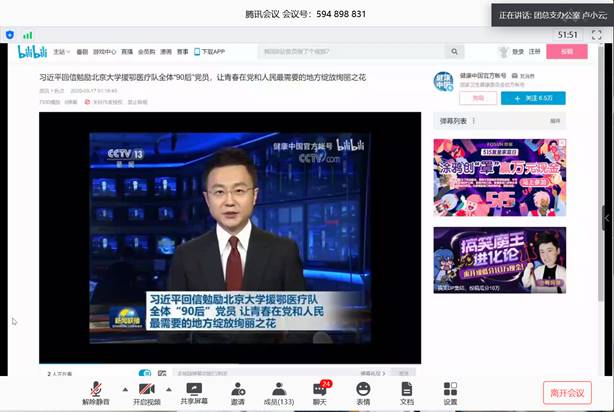The height and width of the screenshot is (412, 614).
Task: Open the 表情 emoji reactions
Action: click(363, 391)
